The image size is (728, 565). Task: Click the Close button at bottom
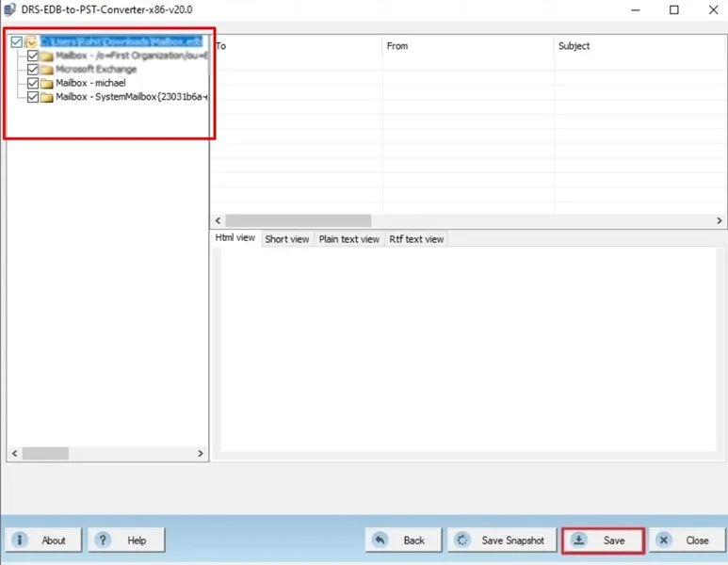(687, 540)
